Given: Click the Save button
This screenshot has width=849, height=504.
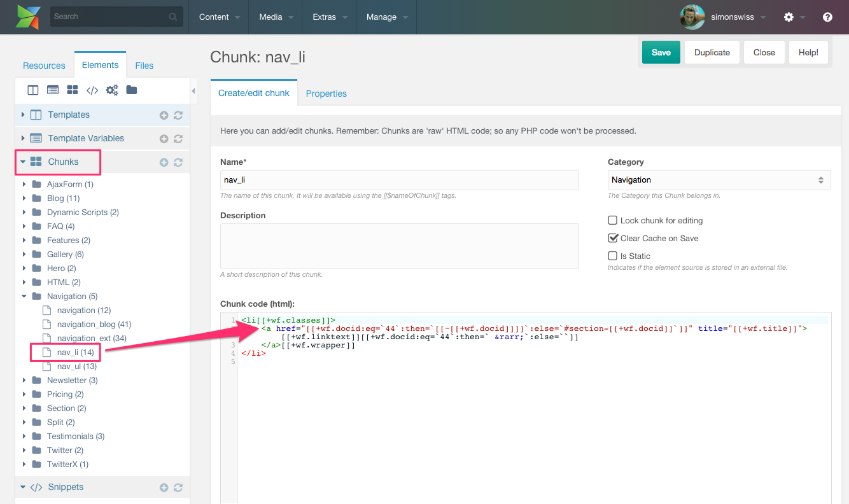Looking at the screenshot, I should [661, 53].
